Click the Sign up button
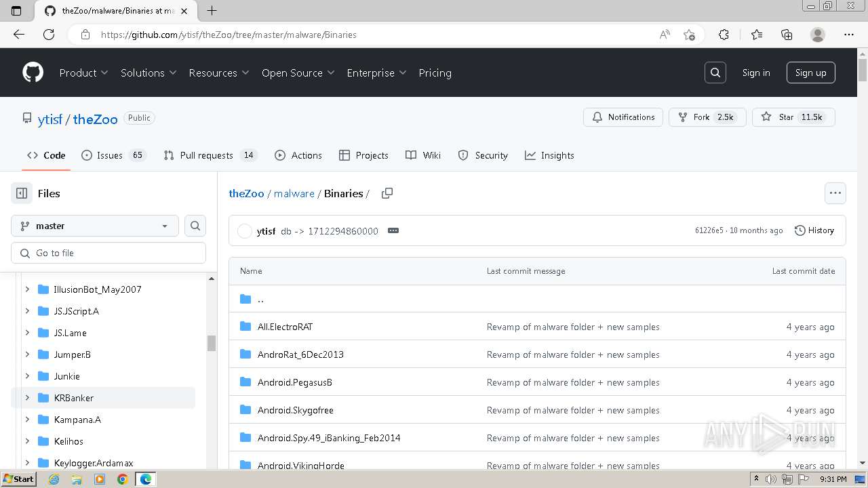Image resolution: width=868 pixels, height=488 pixels. pyautogui.click(x=810, y=73)
